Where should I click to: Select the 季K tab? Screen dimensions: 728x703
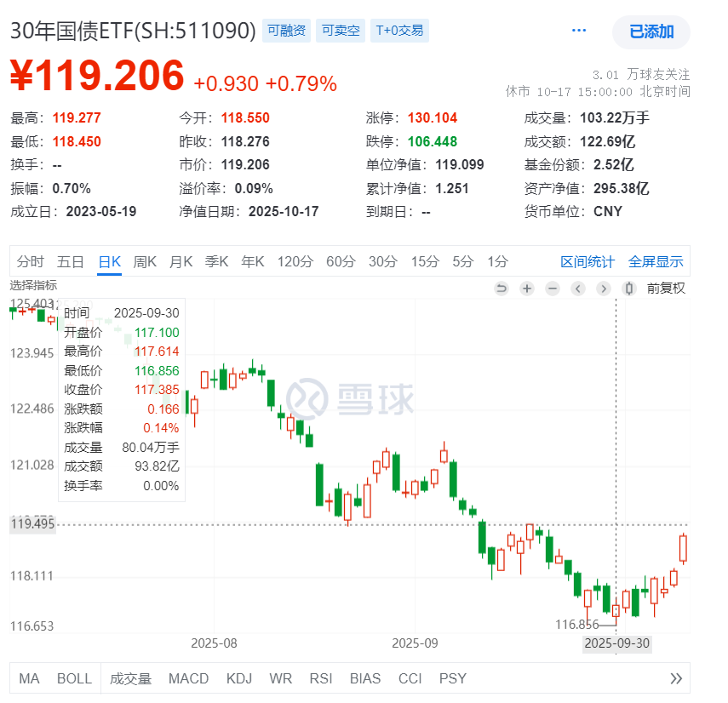coord(216,262)
